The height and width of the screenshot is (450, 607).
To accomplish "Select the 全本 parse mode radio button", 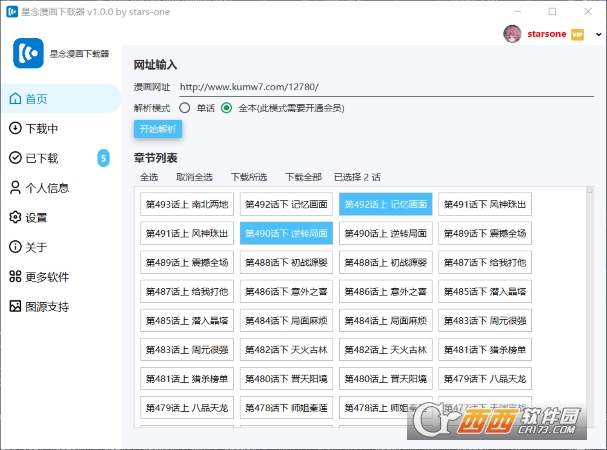I will [x=226, y=108].
